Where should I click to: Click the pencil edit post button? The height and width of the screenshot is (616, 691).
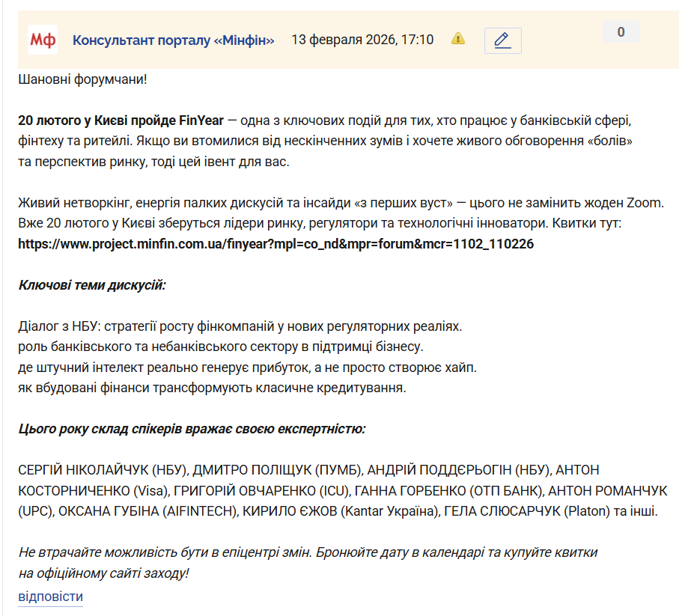503,40
